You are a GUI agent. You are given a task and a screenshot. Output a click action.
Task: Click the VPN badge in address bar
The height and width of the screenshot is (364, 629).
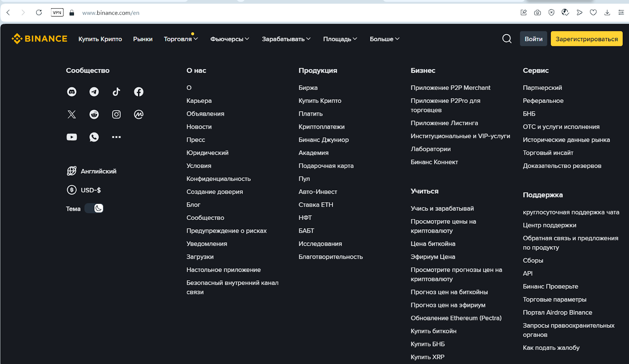pos(57,13)
